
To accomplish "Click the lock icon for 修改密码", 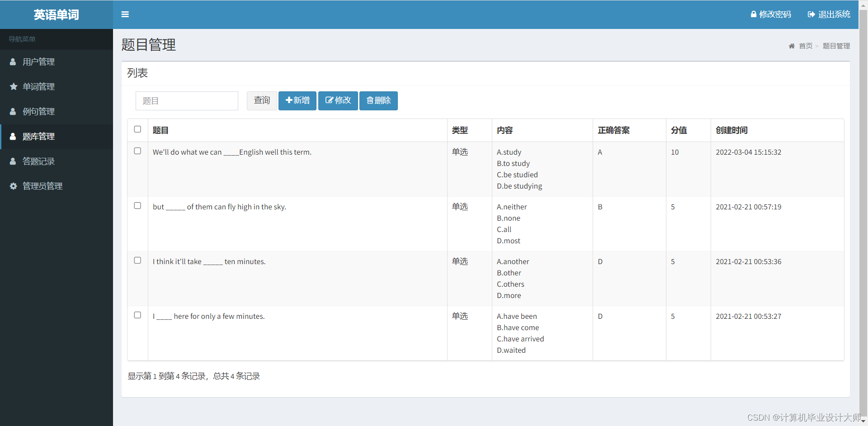I will [753, 14].
